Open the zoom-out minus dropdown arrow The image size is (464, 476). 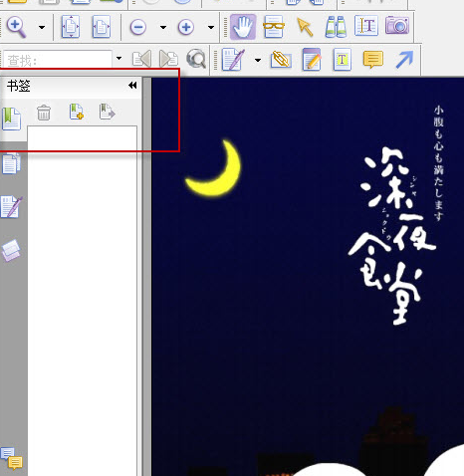pos(163,27)
